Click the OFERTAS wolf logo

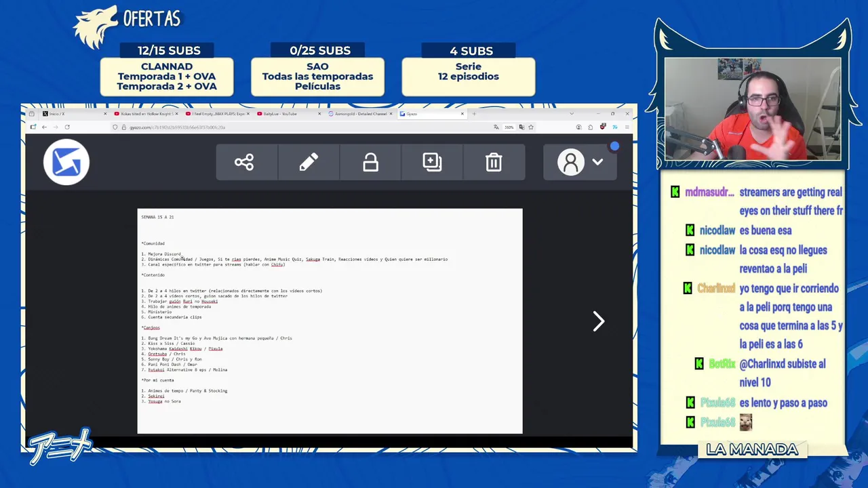tap(96, 28)
